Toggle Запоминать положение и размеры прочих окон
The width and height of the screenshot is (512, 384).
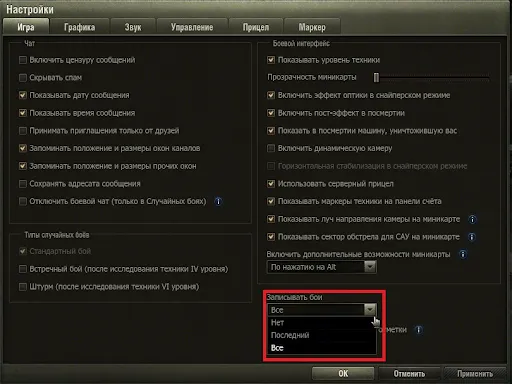(x=23, y=166)
